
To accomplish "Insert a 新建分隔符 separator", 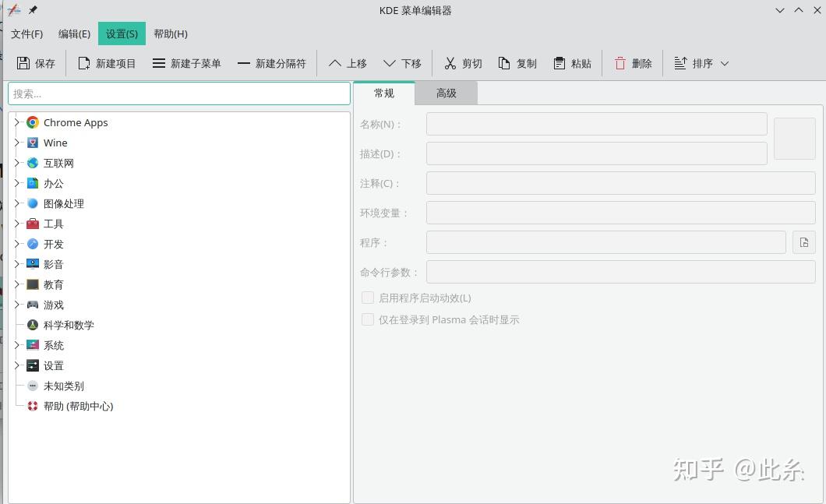I will click(245, 63).
